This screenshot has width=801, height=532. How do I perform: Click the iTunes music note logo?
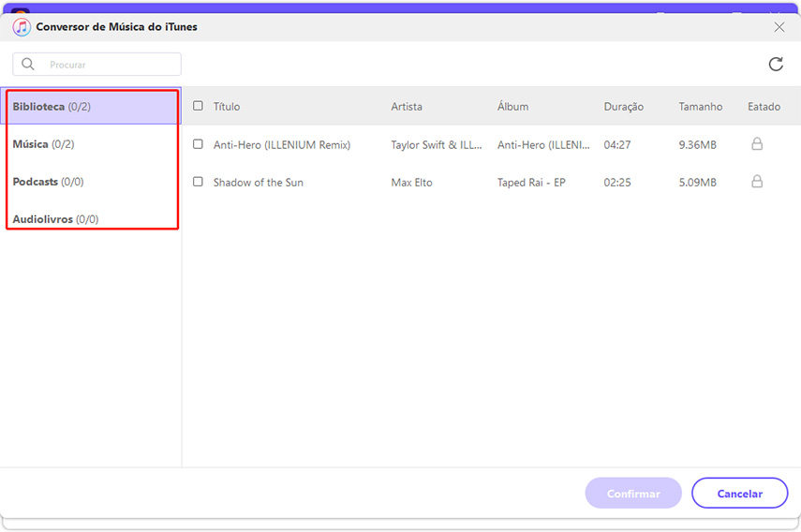pyautogui.click(x=22, y=27)
